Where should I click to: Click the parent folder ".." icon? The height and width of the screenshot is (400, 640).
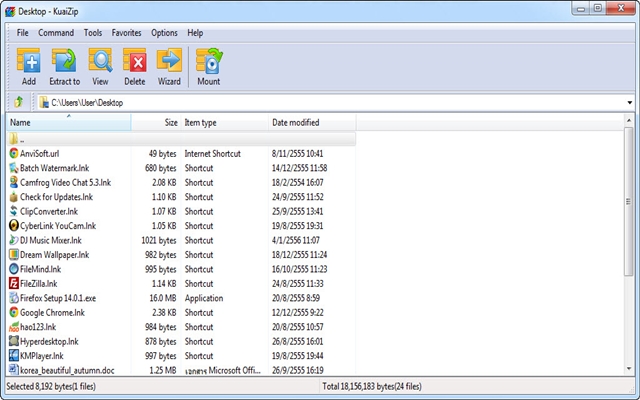pos(14,139)
